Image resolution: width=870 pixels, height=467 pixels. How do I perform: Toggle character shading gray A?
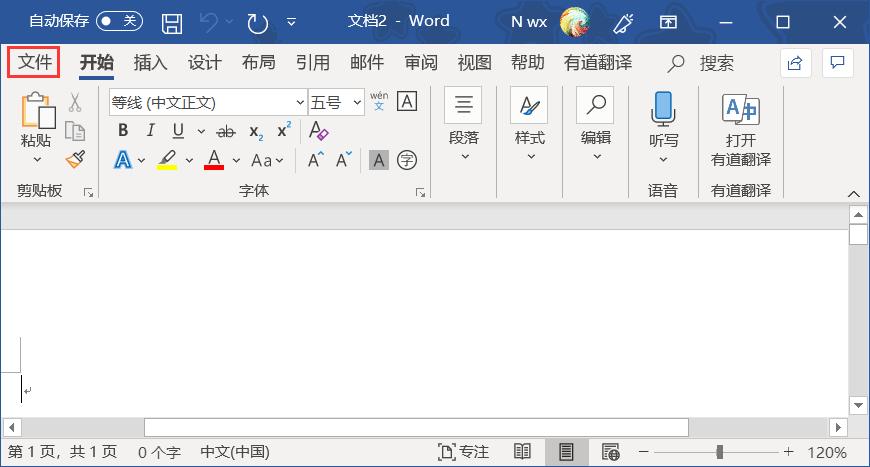click(379, 160)
